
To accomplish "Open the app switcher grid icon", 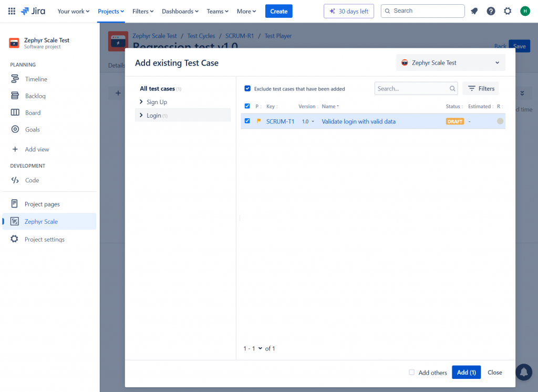I will click(12, 11).
